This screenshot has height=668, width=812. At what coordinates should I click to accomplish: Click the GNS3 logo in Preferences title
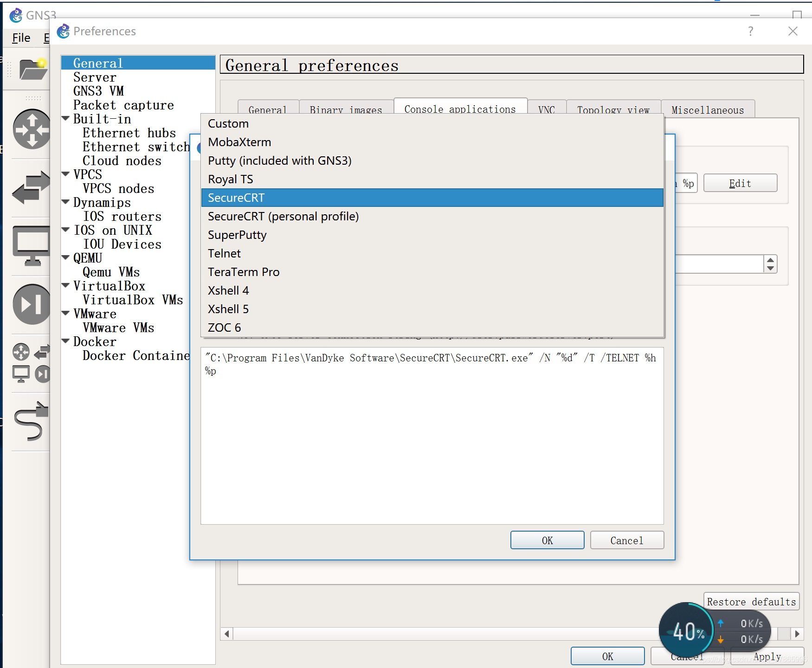point(63,31)
